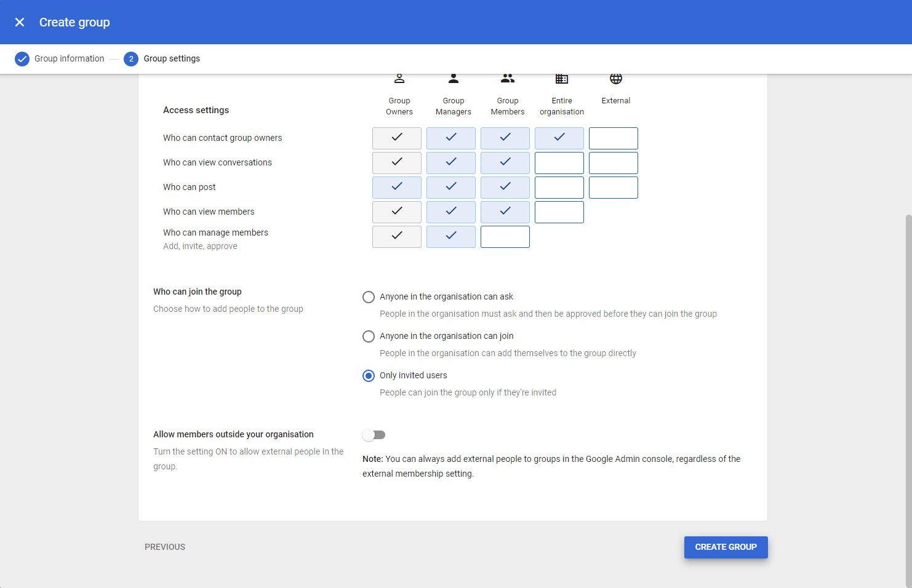Choose Only invited users option
Image resolution: width=912 pixels, height=588 pixels.
pos(369,376)
